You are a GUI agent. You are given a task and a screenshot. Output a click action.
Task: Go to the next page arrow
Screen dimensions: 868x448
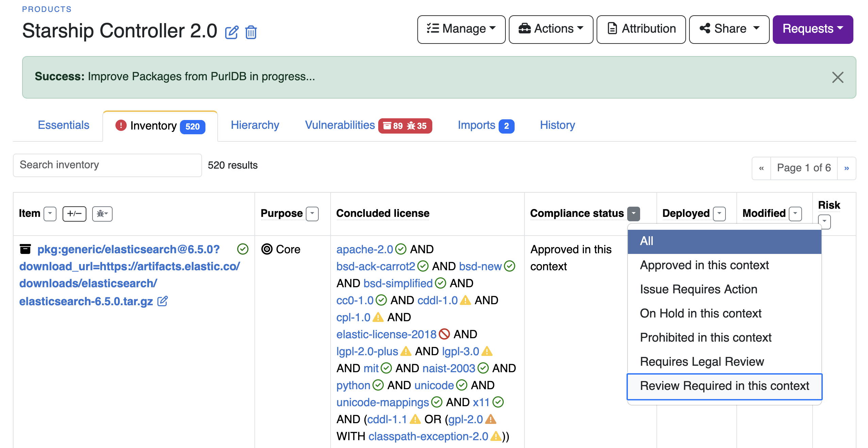(x=847, y=168)
